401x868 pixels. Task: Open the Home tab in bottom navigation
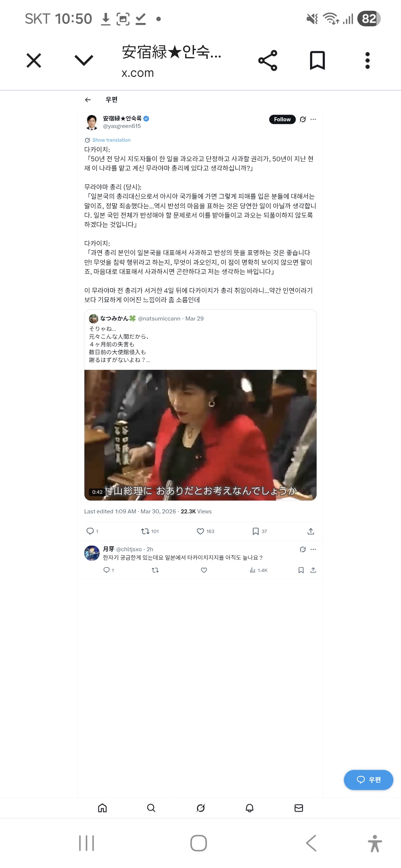[102, 808]
